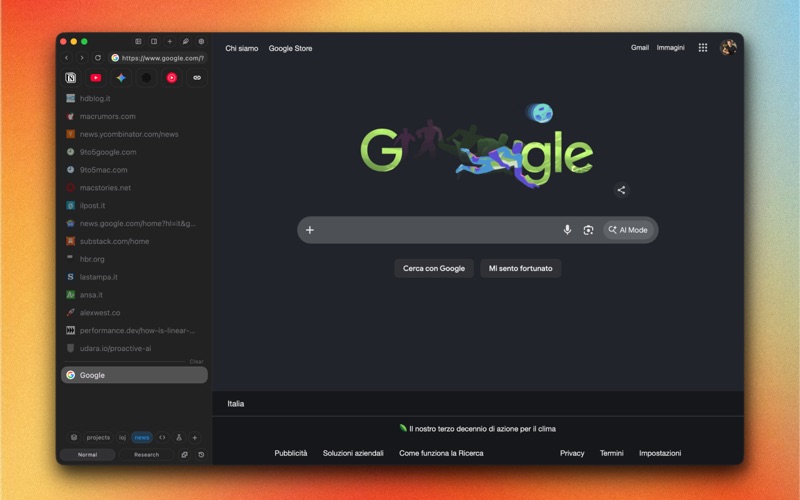Image resolution: width=800 pixels, height=500 pixels.
Task: Open the substack.com/home tab
Action: pyautogui.click(x=134, y=241)
